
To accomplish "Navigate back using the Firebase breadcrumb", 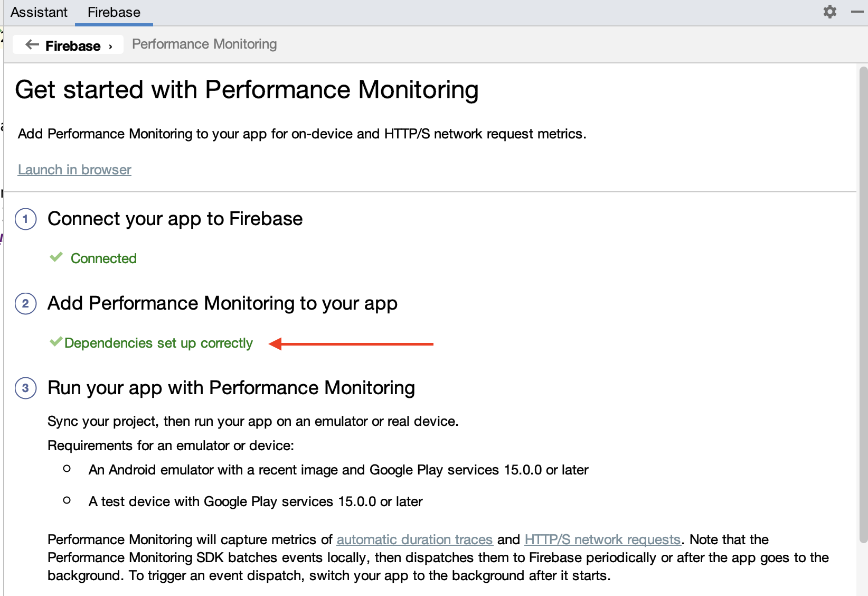I will coord(72,45).
